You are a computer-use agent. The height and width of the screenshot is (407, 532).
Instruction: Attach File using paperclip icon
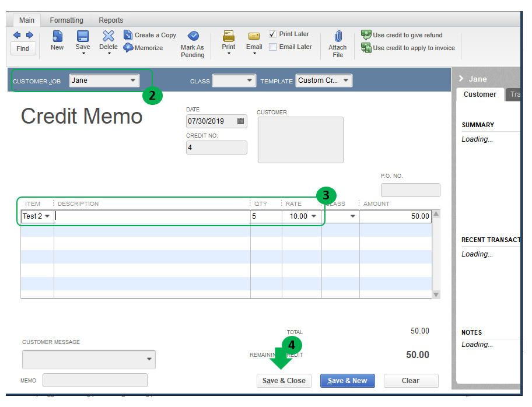338,36
